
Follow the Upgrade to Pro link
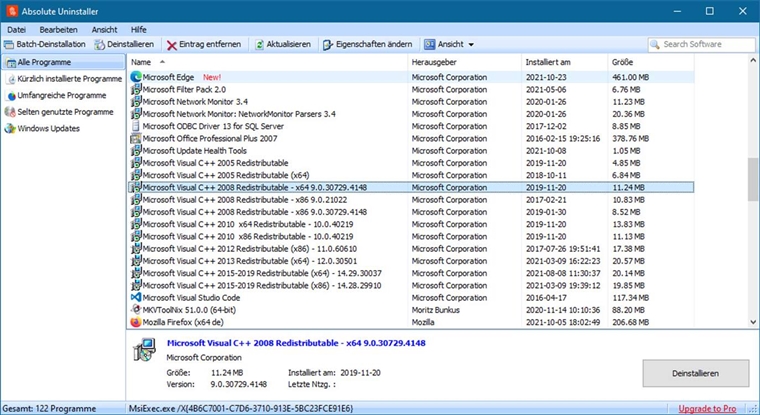click(x=707, y=409)
